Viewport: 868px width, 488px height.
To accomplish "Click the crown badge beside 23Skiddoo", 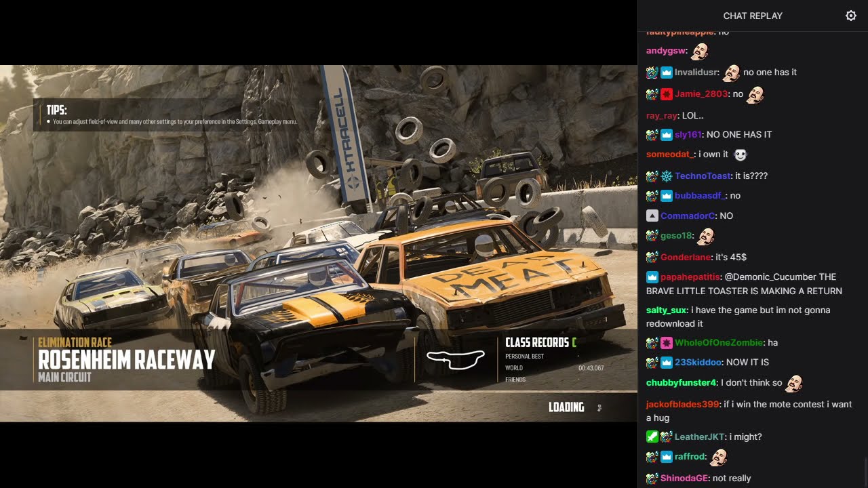I will [x=666, y=363].
